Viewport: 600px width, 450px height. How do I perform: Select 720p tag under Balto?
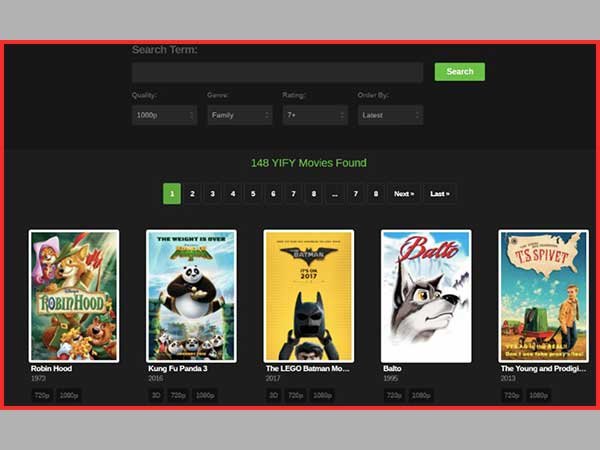394,395
